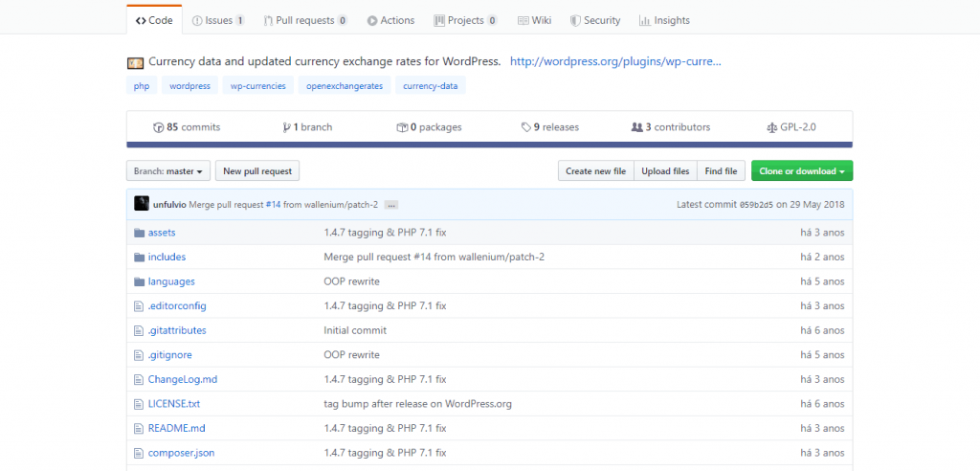This screenshot has width=980, height=471.
Task: Click the Insights tab graph icon
Action: 644,21
